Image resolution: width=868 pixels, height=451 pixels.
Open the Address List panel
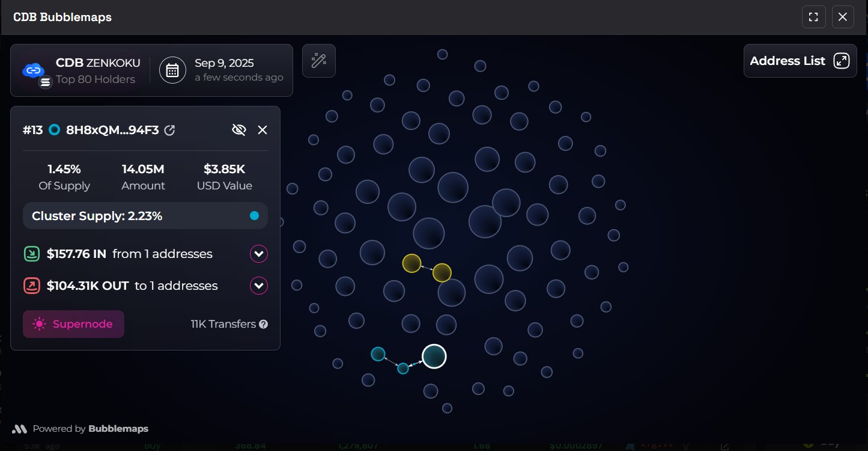tap(800, 61)
